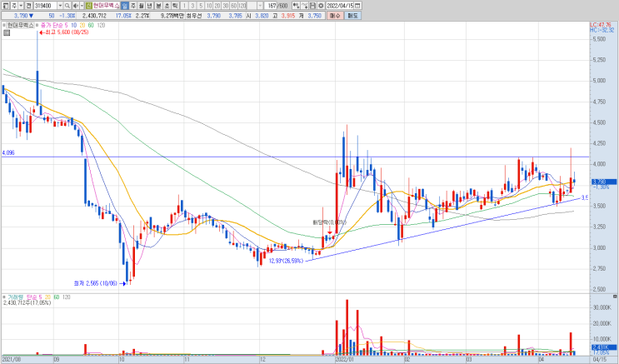This screenshot has width=619, height=364.
Task: Click the chart layout icon at toolbar start
Action: click(x=6, y=6)
